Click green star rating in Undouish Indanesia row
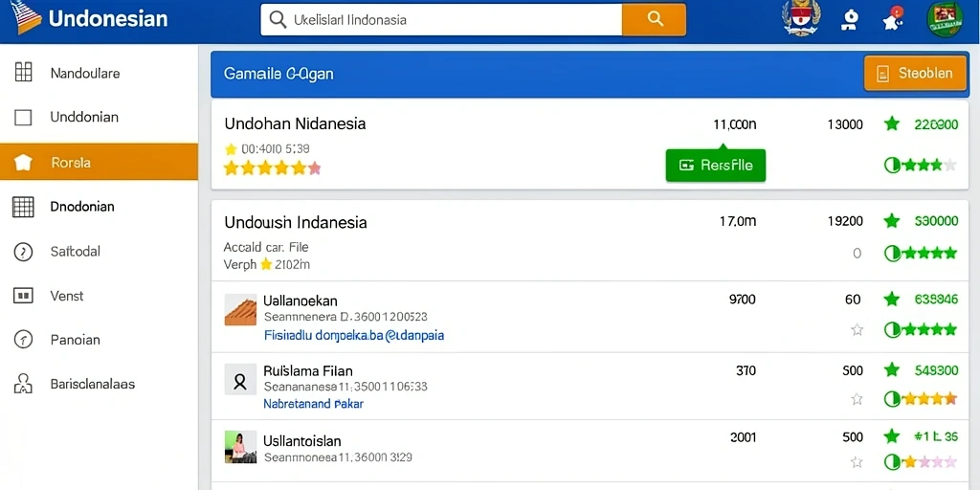980x490 pixels. (x=921, y=253)
